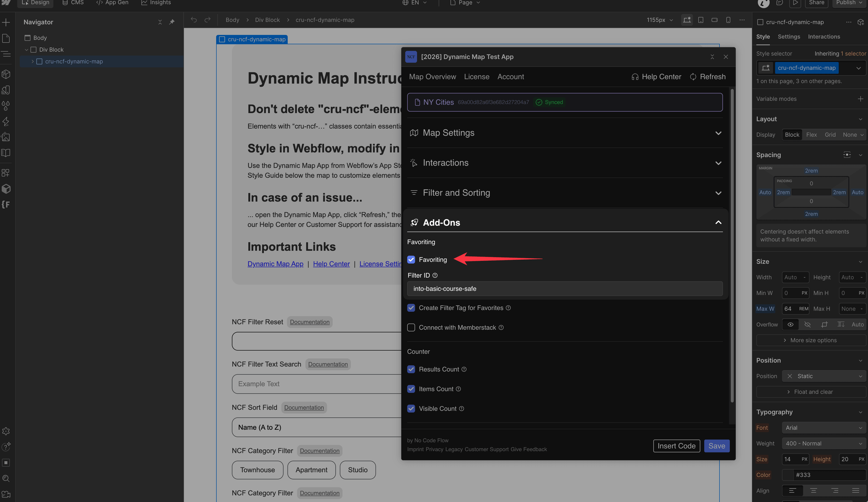The image size is (868, 502).
Task: Open search magnifier in left sidebar
Action: (x=6, y=479)
